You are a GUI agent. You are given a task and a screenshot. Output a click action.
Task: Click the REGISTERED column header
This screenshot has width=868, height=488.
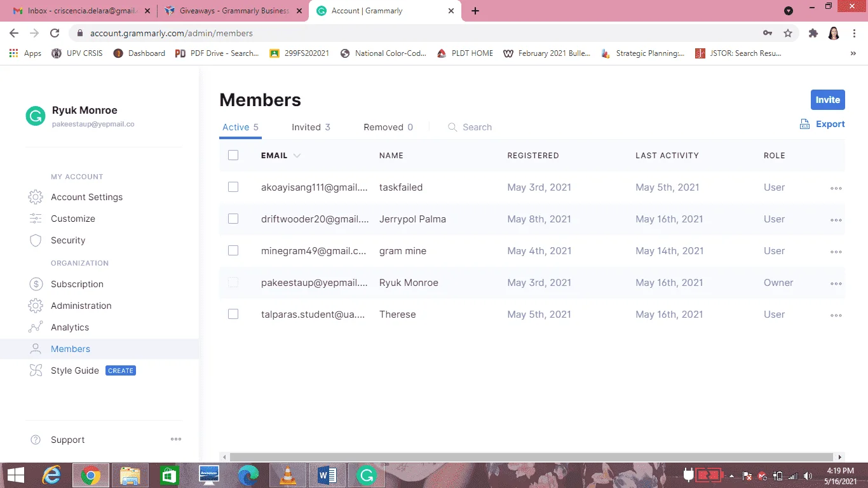533,156
